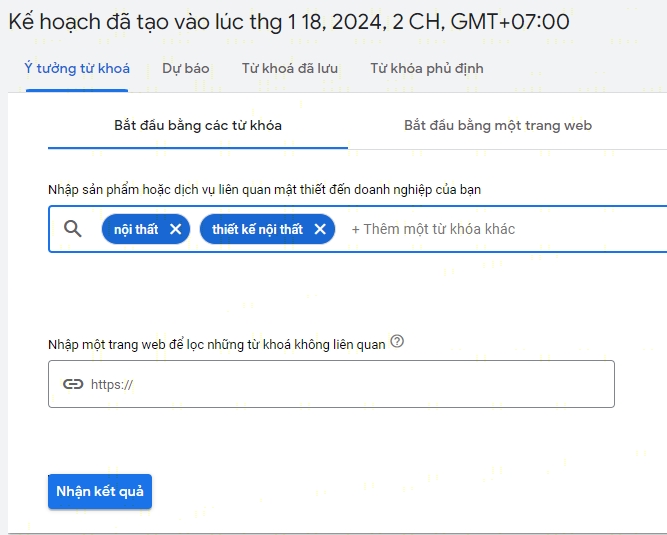Click the link icon beside https://
This screenshot has height=535, width=667.
point(73,384)
